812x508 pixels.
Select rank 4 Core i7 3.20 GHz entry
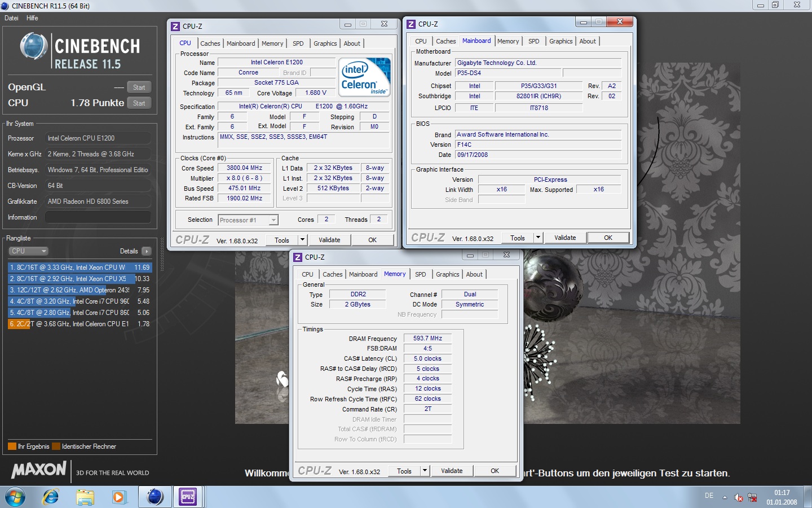[x=80, y=301]
